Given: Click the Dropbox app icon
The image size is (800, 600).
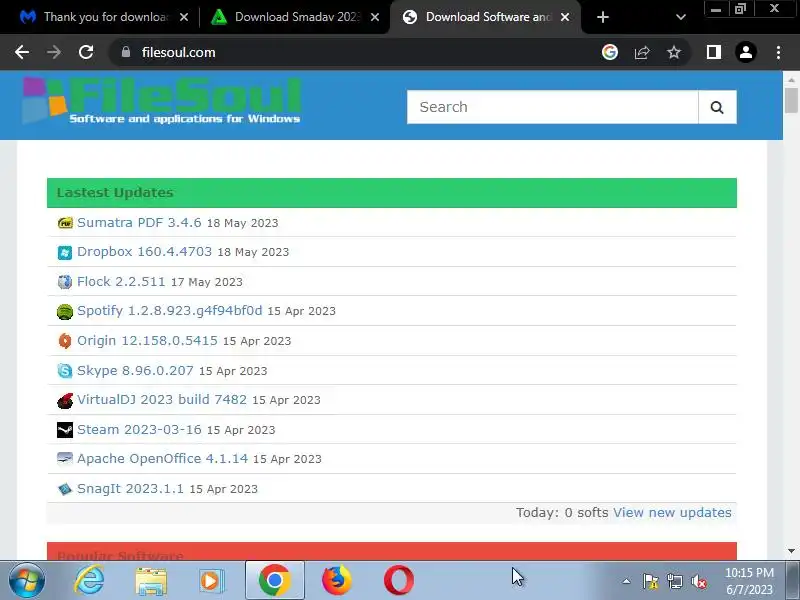Looking at the screenshot, I should (65, 253).
